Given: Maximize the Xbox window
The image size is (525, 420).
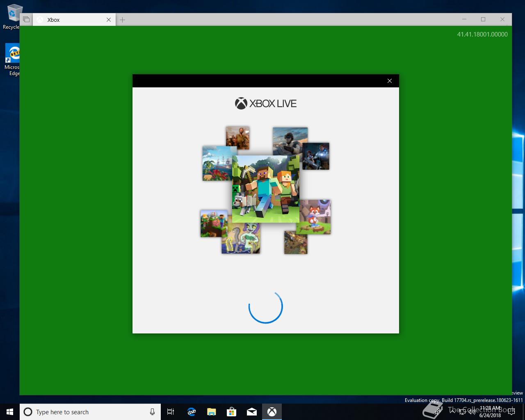Looking at the screenshot, I should tap(483, 19).
